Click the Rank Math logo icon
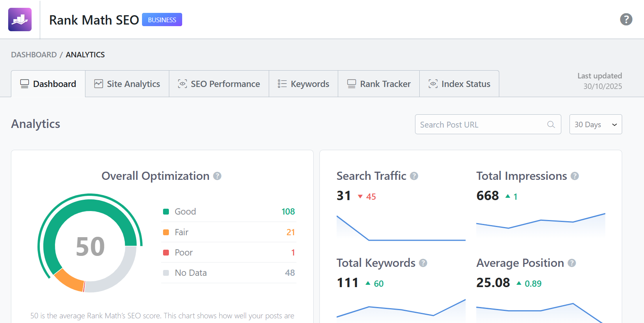The width and height of the screenshot is (644, 323). click(x=20, y=20)
